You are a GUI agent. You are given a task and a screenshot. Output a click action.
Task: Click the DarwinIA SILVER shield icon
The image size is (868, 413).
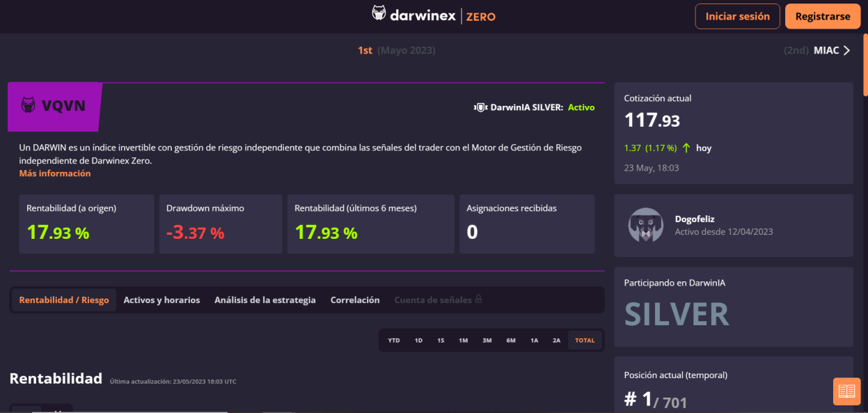(x=480, y=107)
